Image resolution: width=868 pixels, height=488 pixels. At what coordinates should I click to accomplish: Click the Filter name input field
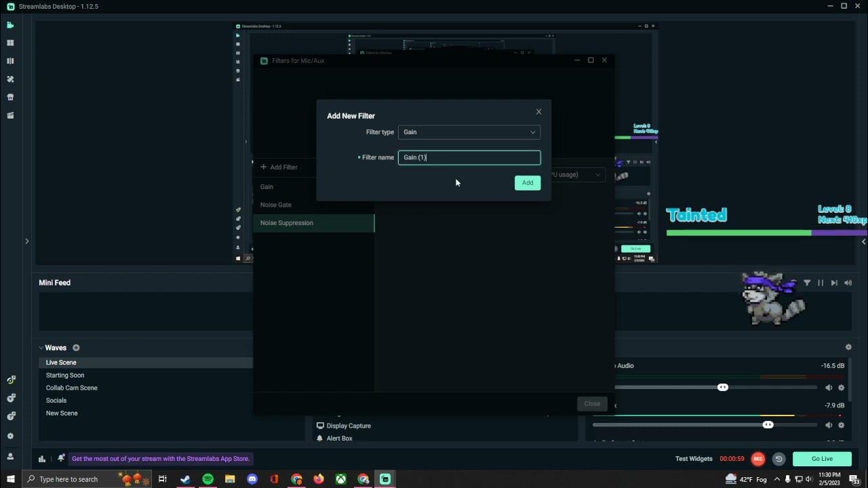469,157
